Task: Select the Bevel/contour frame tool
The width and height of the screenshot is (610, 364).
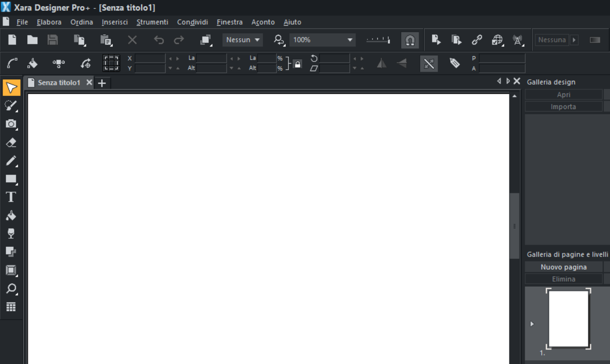Action: pyautogui.click(x=11, y=271)
